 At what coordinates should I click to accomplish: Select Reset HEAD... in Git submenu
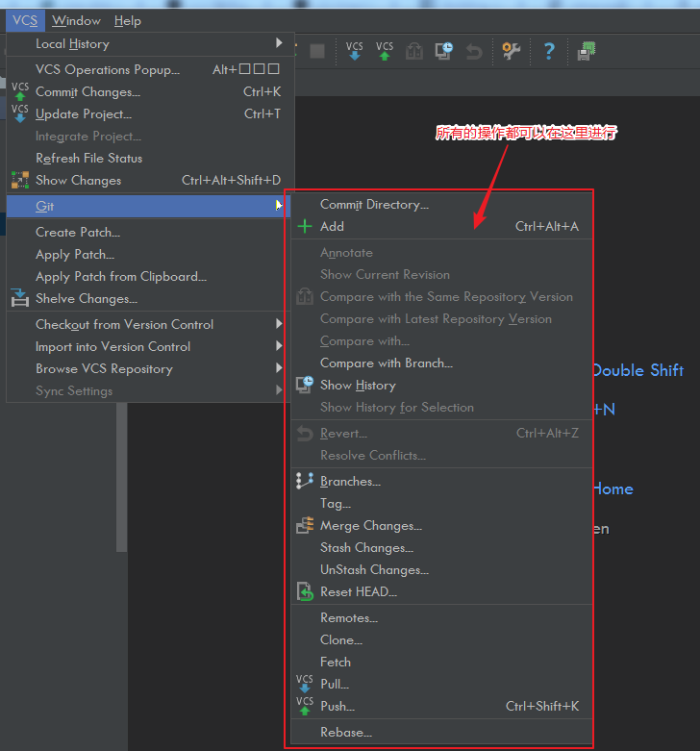[359, 592]
